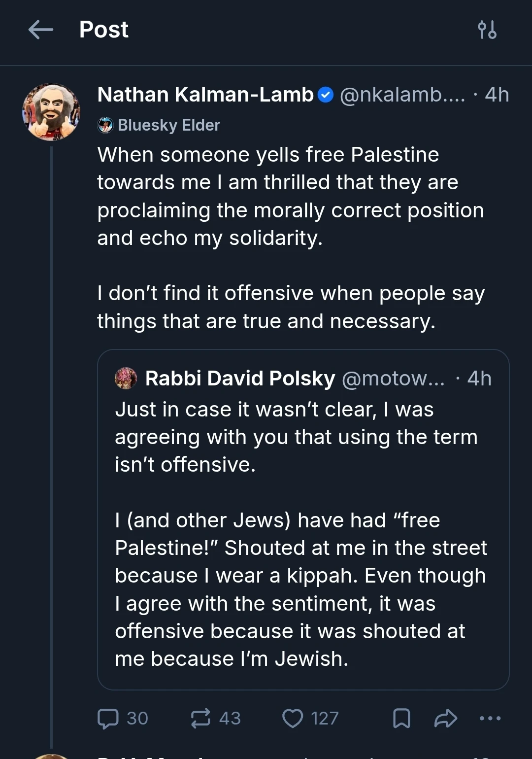Click the quoted post's 4h timestamp

pyautogui.click(x=479, y=379)
